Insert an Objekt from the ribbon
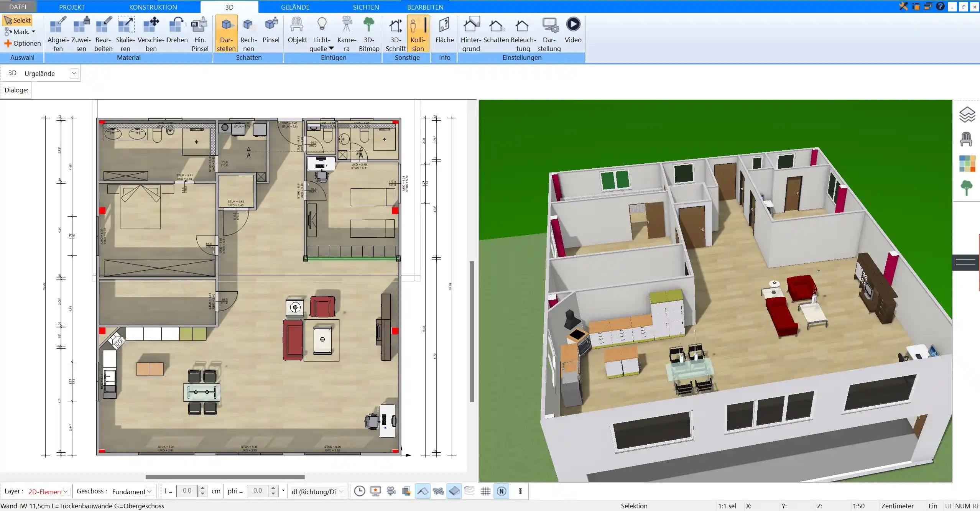980x511 pixels. pos(297,30)
